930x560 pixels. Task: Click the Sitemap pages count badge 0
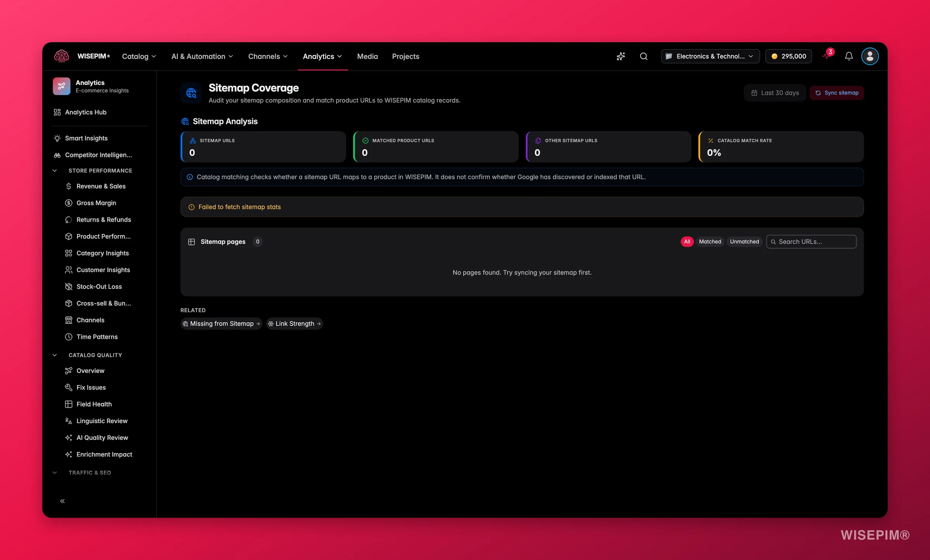pyautogui.click(x=258, y=241)
